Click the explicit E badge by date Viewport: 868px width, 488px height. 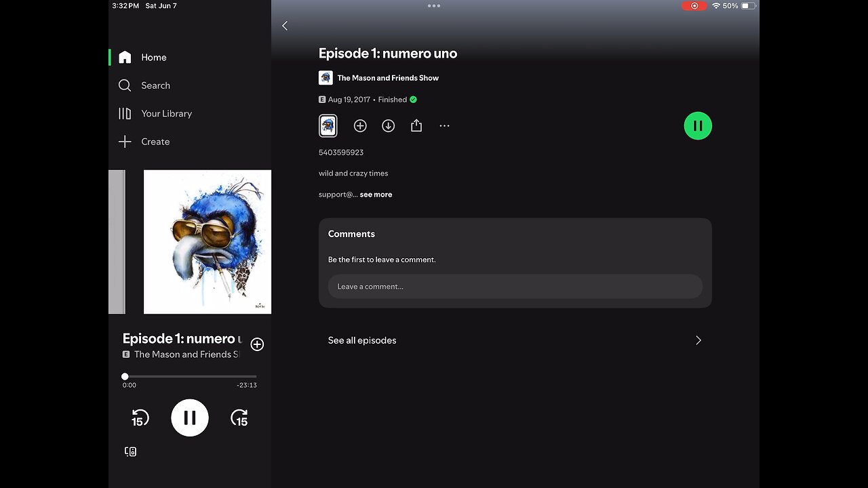coord(322,100)
